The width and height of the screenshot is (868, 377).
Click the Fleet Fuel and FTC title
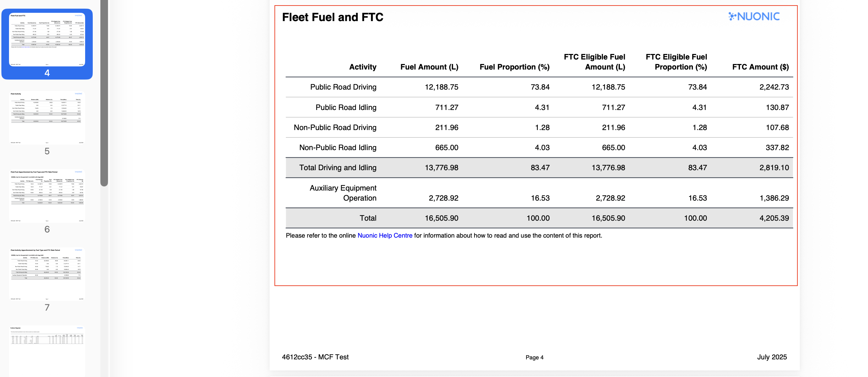click(x=332, y=17)
